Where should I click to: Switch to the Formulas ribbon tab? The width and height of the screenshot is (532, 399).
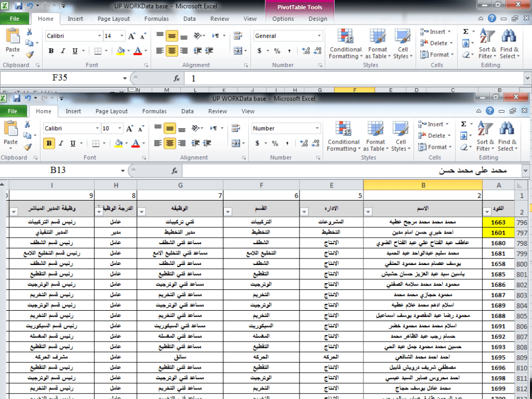click(154, 111)
